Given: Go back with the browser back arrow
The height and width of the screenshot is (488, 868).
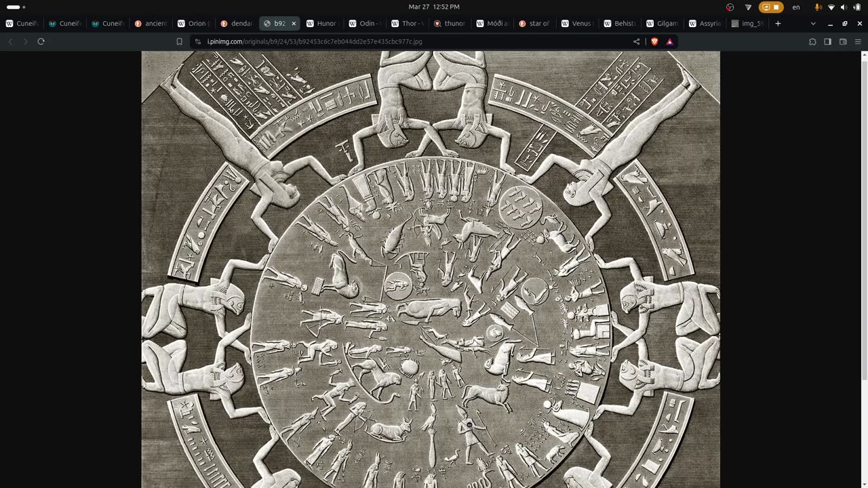Looking at the screenshot, I should (x=10, y=41).
